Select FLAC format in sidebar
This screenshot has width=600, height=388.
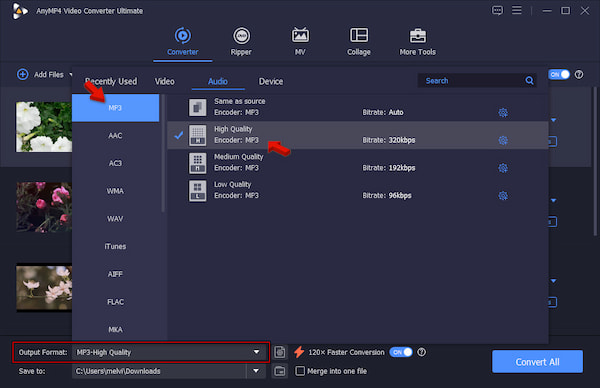(115, 302)
